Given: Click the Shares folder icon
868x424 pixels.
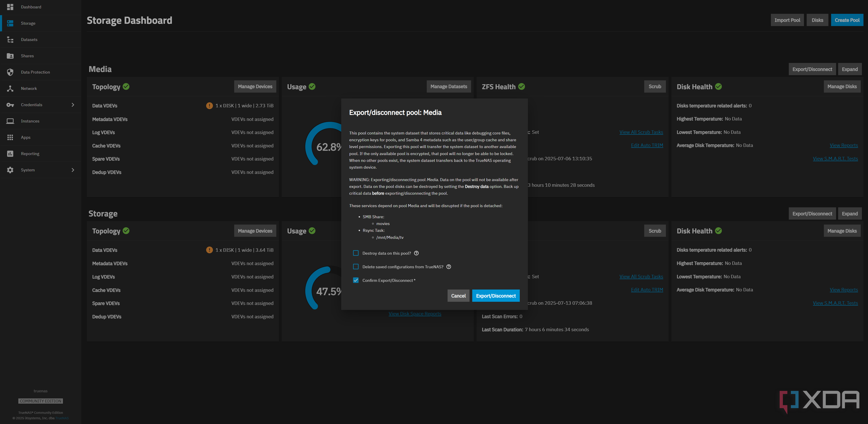Looking at the screenshot, I should (10, 56).
